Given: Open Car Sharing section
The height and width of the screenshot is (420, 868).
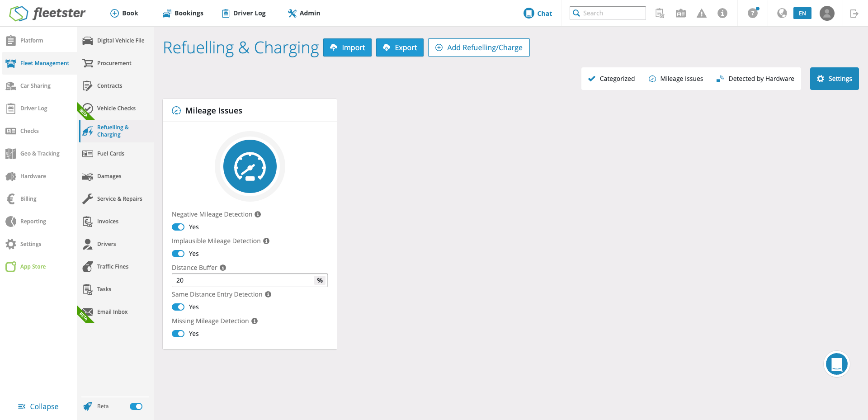Looking at the screenshot, I should 38,86.
